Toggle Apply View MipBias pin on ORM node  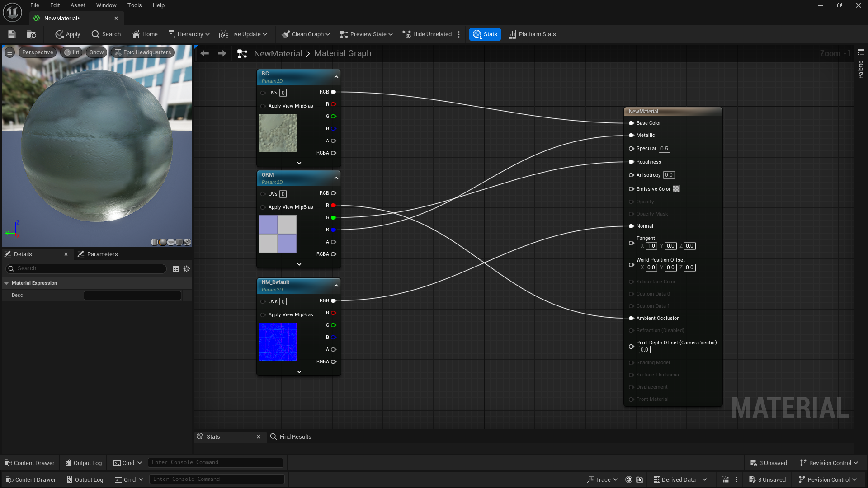point(263,207)
